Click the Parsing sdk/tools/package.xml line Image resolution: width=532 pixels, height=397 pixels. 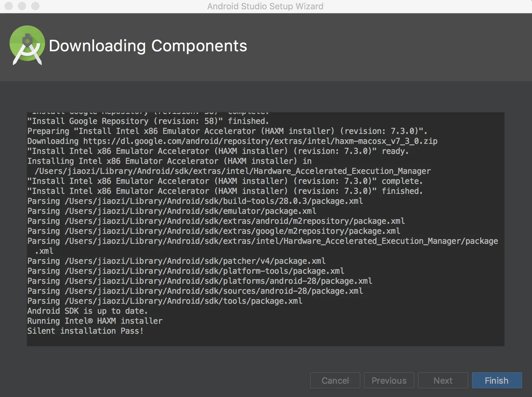tap(165, 301)
